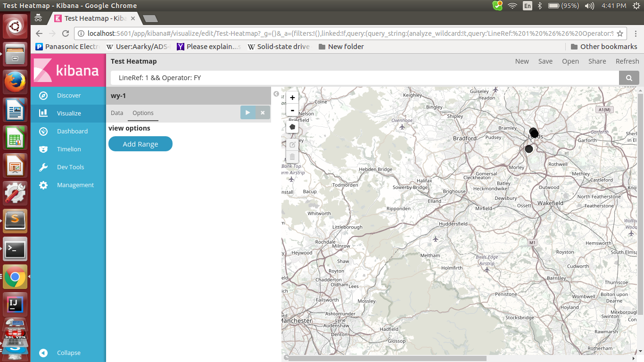This screenshot has height=362, width=644.
Task: Zoom out on the map
Action: pos(292,110)
